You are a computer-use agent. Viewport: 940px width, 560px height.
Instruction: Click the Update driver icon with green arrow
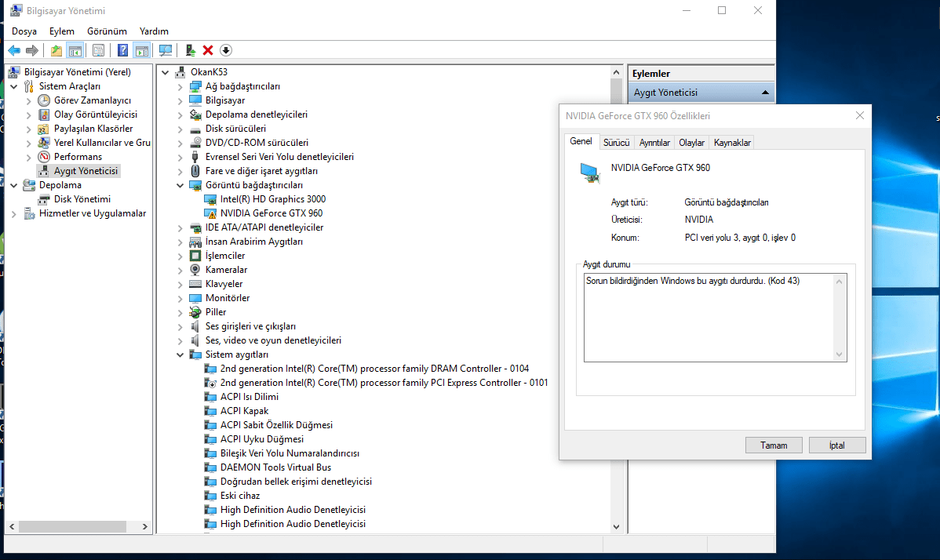(190, 50)
